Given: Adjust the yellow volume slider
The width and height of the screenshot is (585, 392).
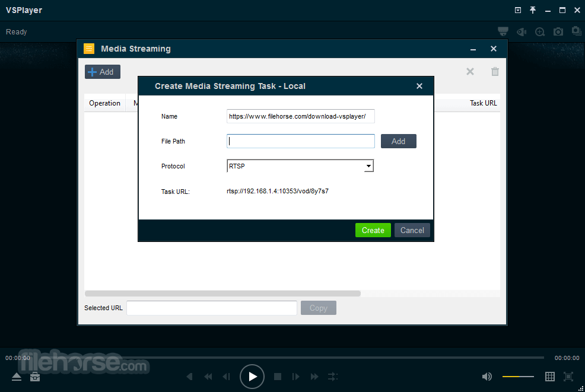Looking at the screenshot, I should [x=518, y=377].
